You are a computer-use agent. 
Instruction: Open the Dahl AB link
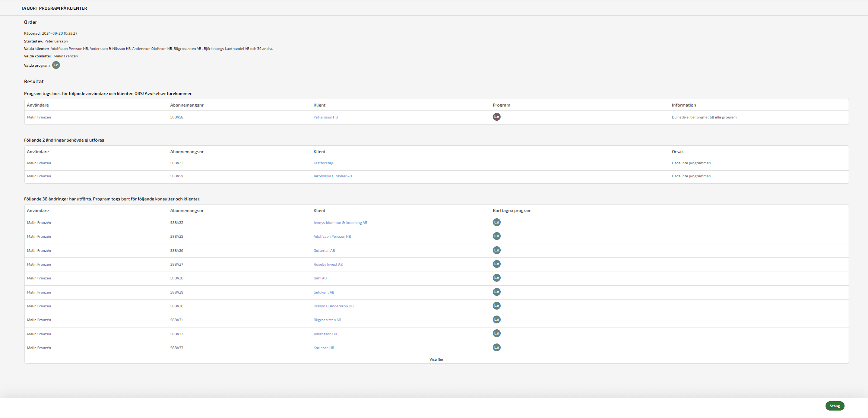pos(320,278)
